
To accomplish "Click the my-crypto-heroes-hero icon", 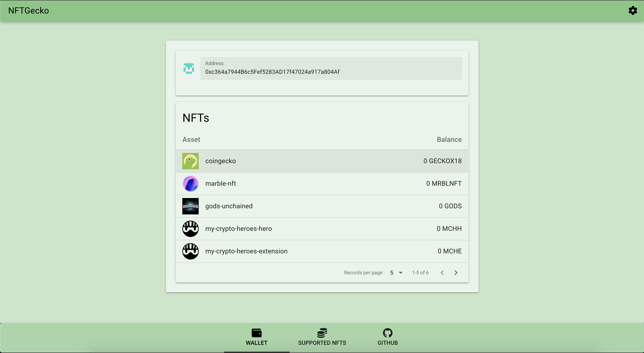I will click(x=190, y=229).
